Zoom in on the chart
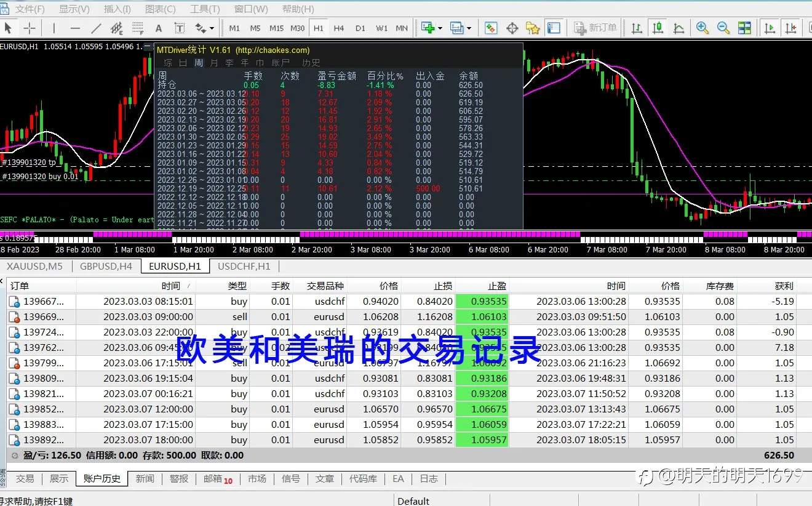 [x=703, y=28]
